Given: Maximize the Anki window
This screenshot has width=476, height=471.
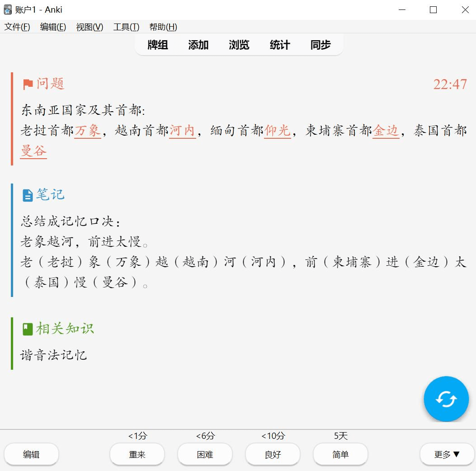Looking at the screenshot, I should pos(433,9).
